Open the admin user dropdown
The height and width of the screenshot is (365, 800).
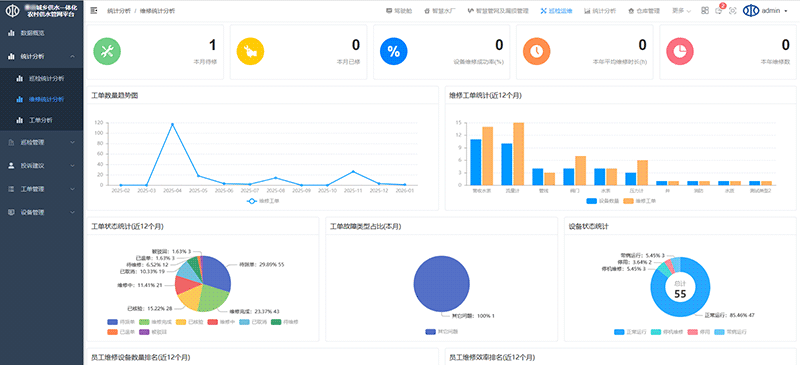coord(774,11)
